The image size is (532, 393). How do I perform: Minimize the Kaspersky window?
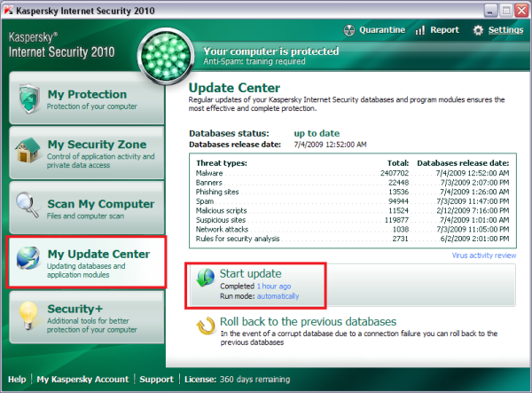coord(490,11)
